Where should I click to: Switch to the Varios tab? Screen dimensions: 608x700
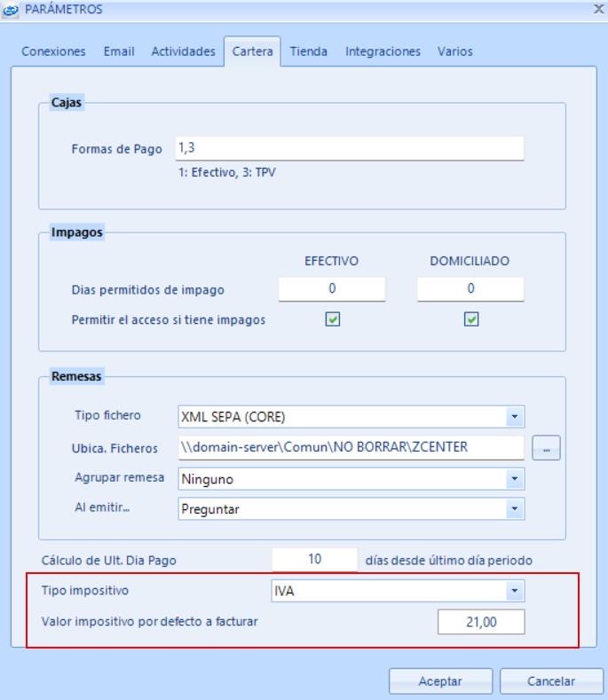(x=454, y=51)
